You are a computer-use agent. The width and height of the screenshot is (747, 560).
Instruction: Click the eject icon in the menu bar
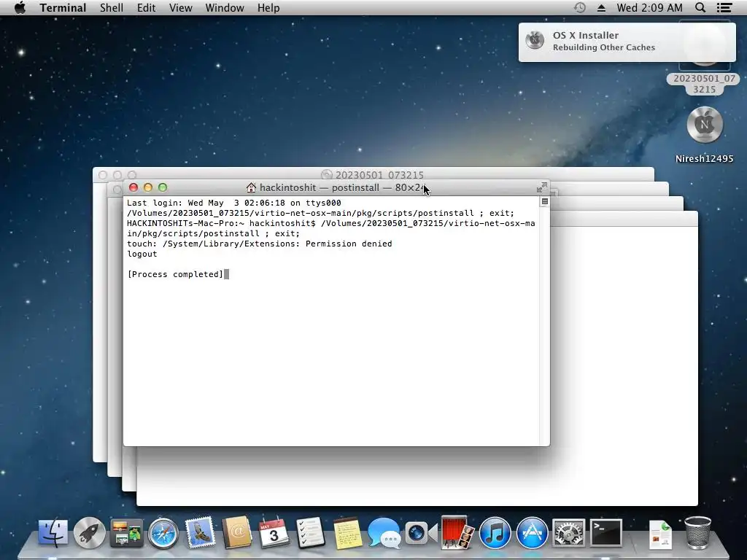601,7
